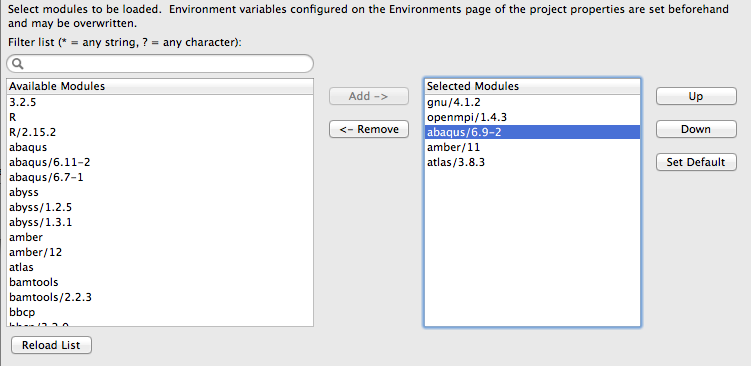Click the disabled Add -> button
The image size is (751, 366).
pos(369,96)
